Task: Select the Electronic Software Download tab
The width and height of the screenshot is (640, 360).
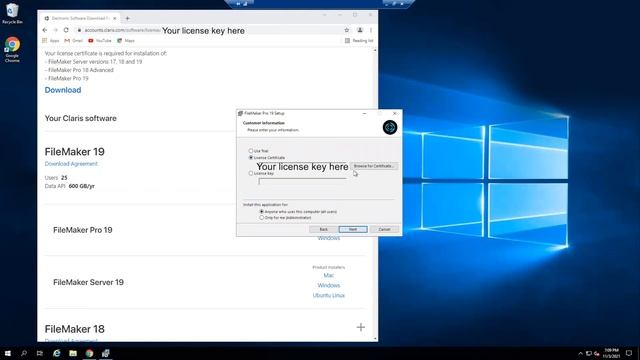Action: tap(80, 18)
